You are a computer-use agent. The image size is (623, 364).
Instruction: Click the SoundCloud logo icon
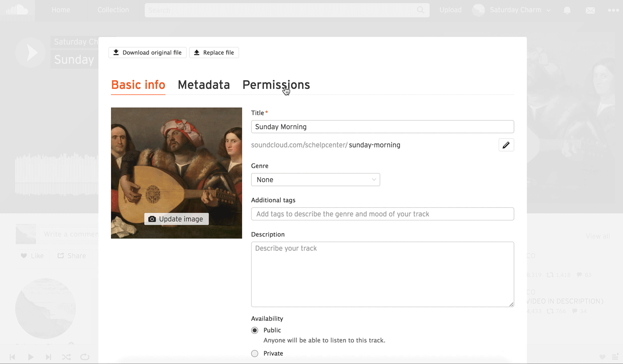click(17, 10)
